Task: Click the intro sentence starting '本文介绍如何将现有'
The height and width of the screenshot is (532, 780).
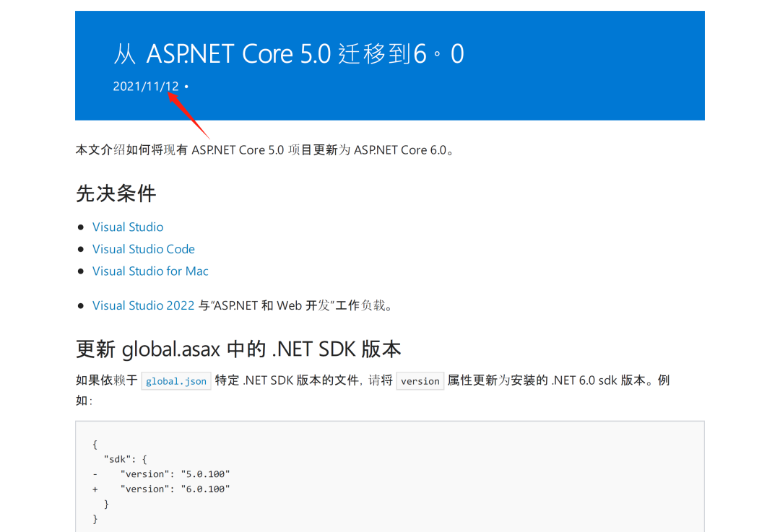Action: click(264, 150)
